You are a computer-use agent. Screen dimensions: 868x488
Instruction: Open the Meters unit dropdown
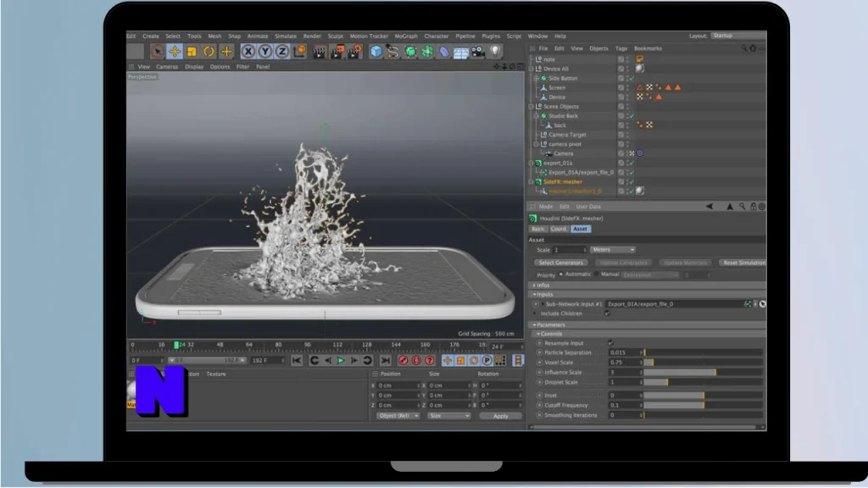[612, 250]
